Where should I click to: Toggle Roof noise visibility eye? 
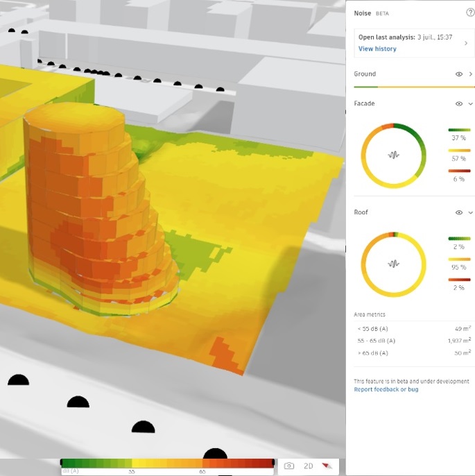coord(459,212)
